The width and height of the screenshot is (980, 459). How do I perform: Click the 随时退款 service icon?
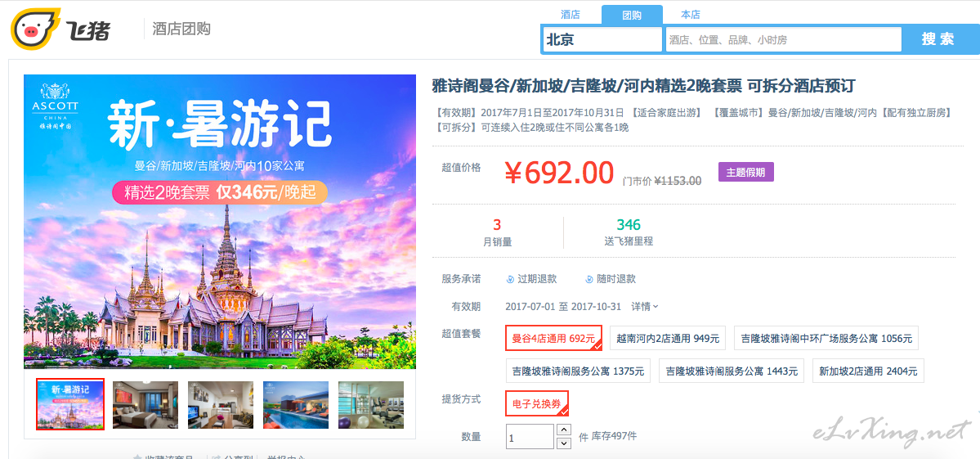[588, 279]
